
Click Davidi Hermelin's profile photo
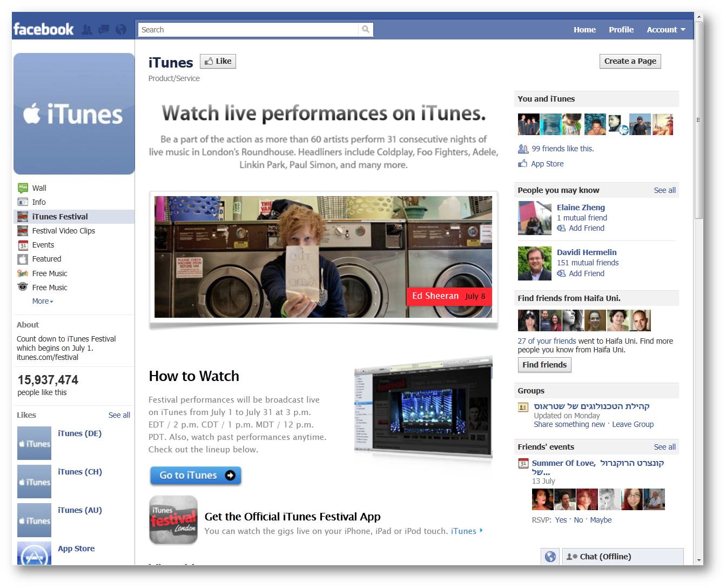535,264
